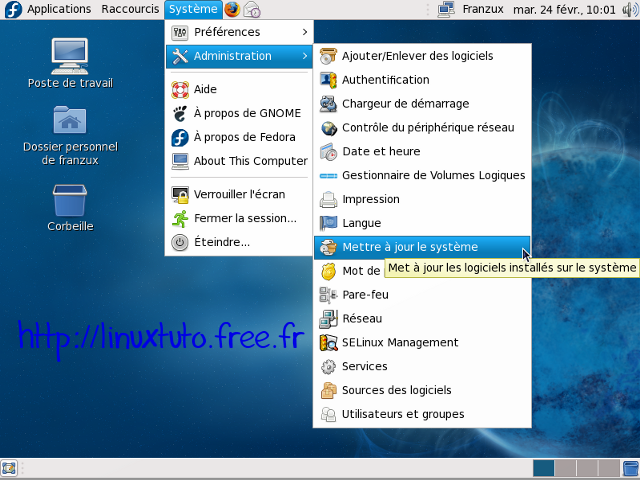Viewport: 640px width, 480px height.
Task: Click the Pare-feu firewall icon
Action: point(328,295)
